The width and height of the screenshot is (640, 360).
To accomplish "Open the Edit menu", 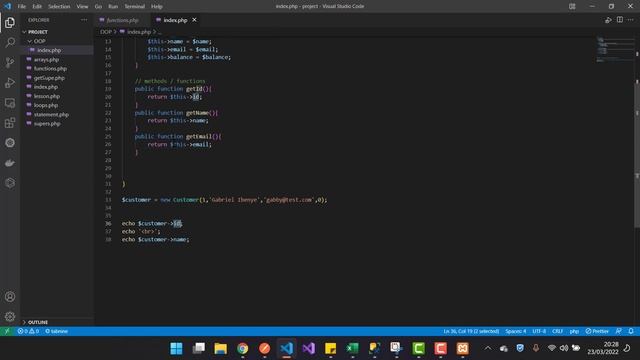I will [x=37, y=7].
